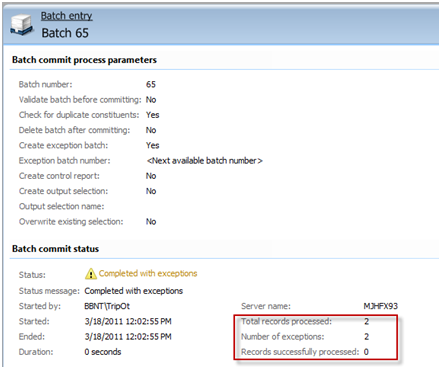441x369 pixels.
Task: Click 'Total records processed:' label
Action: click(286, 321)
